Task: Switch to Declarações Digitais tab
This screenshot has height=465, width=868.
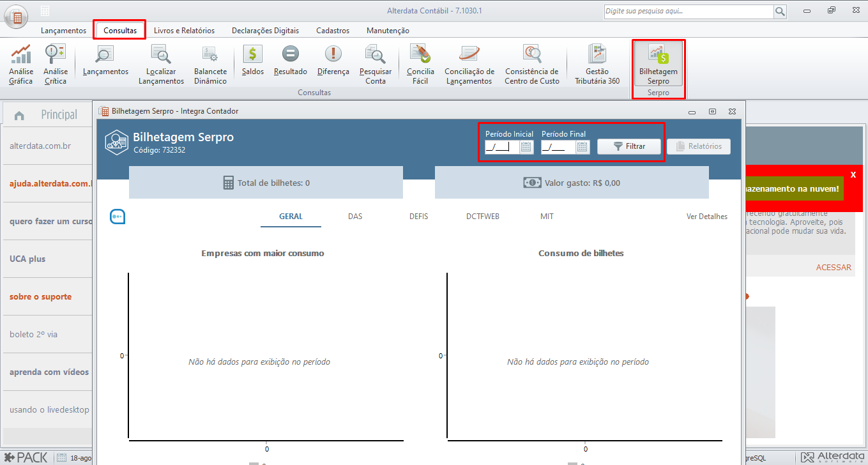Action: pyautogui.click(x=265, y=31)
